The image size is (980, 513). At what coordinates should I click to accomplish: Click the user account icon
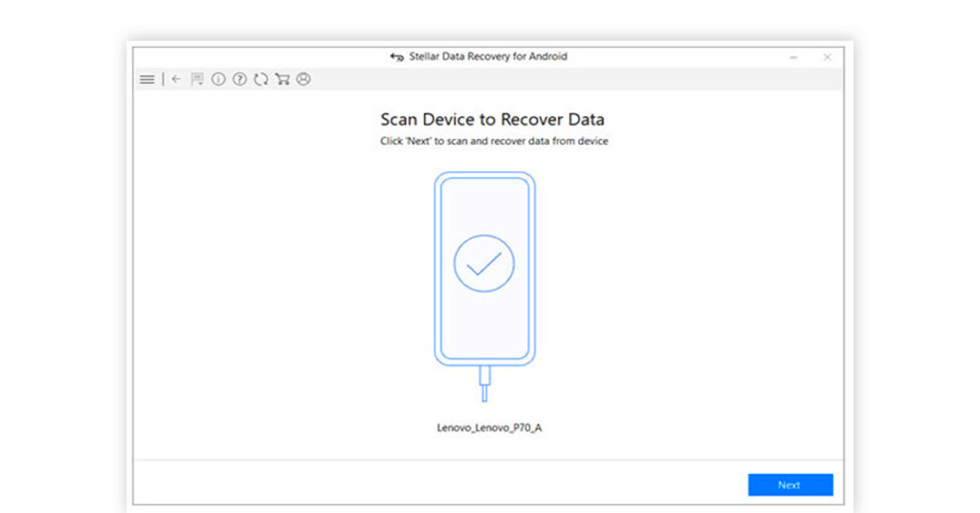point(303,79)
